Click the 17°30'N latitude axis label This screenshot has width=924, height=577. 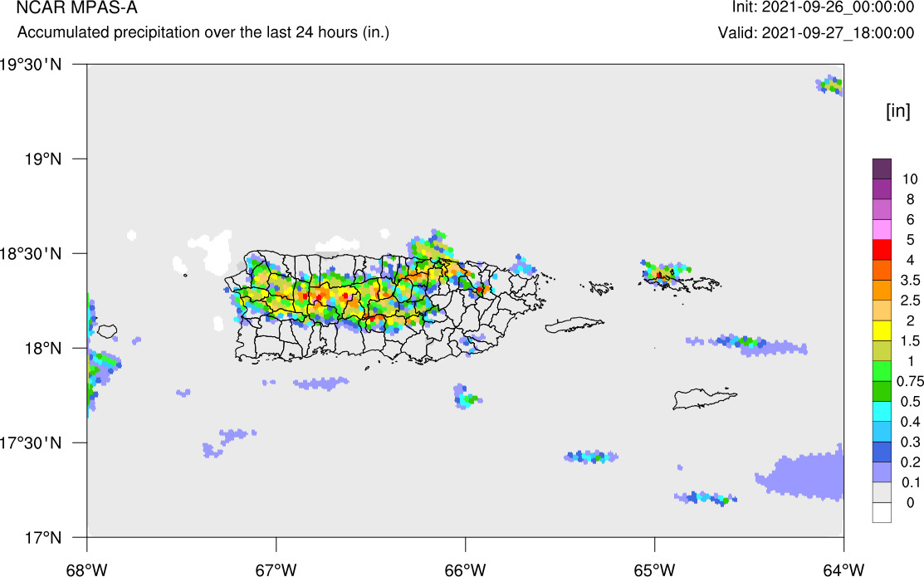pos(31,443)
